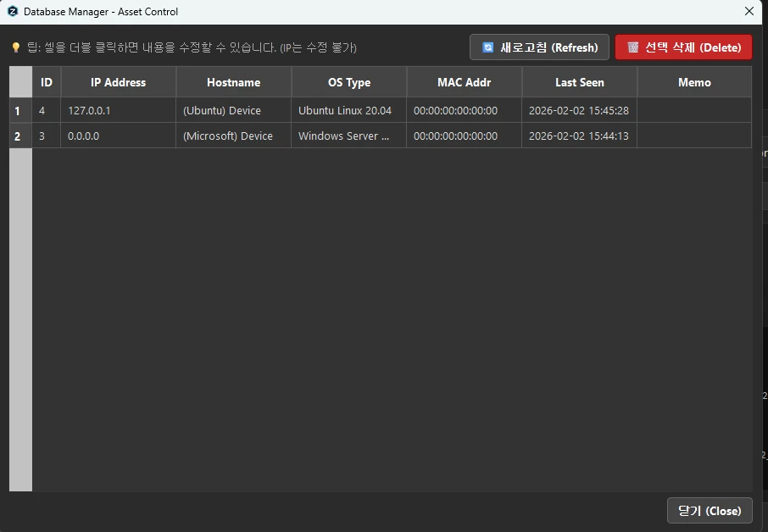Image resolution: width=768 pixels, height=532 pixels.
Task: Select the empty Memo cell of the Ubuntu row
Action: coord(694,110)
